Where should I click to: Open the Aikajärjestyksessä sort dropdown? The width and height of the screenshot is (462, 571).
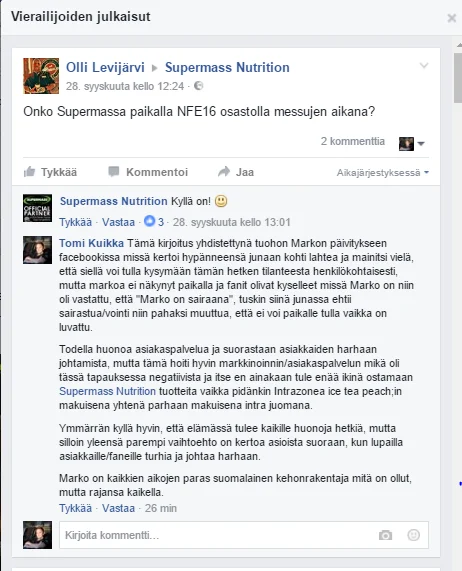click(x=382, y=173)
